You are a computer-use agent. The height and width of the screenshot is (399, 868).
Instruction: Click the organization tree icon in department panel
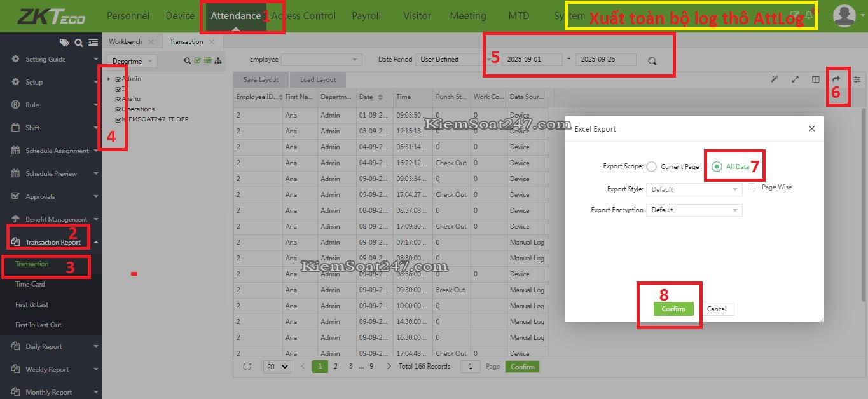click(218, 61)
